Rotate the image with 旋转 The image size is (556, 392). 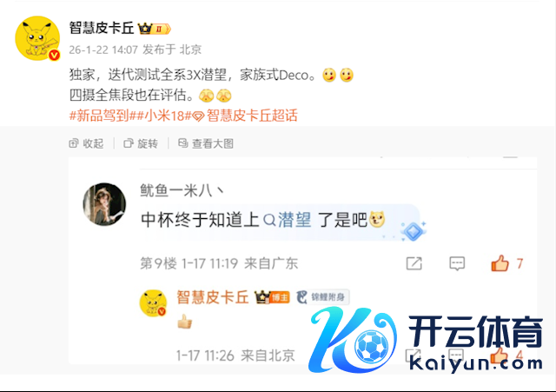coord(141,143)
